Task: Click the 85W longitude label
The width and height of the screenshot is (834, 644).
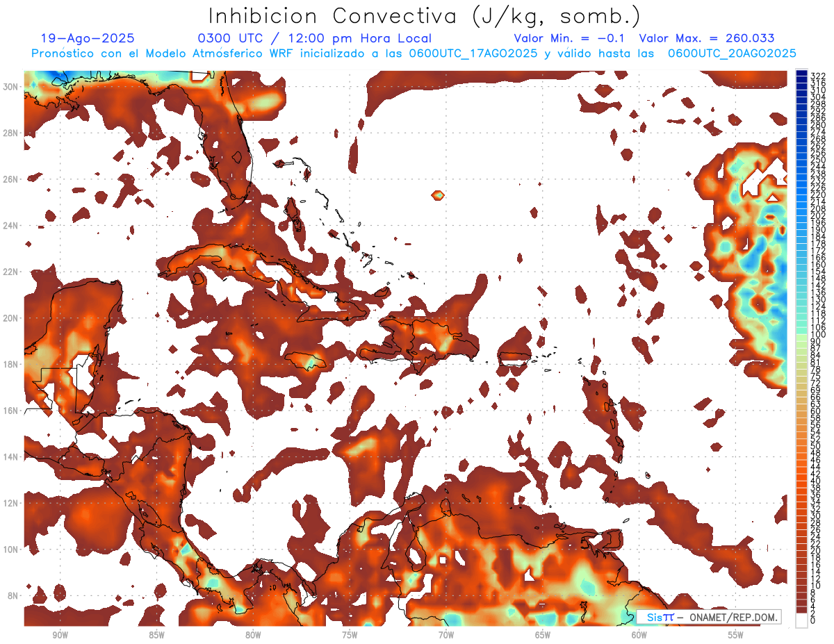Action: 156,636
